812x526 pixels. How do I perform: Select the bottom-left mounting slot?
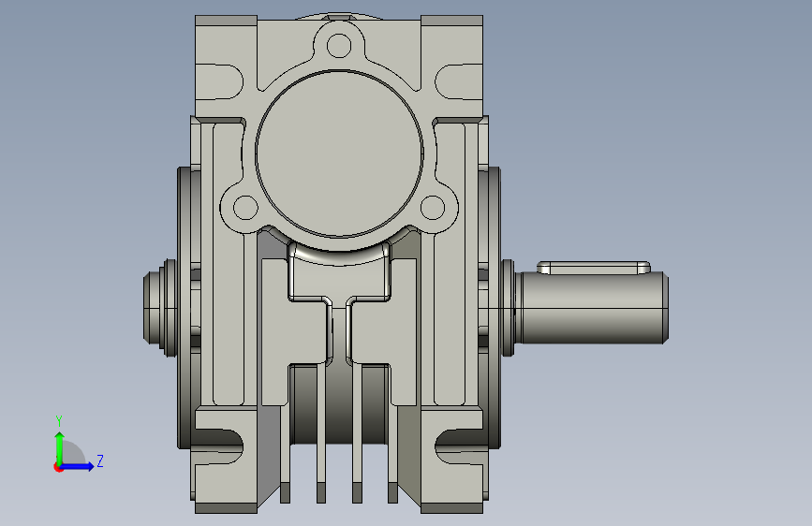[x=219, y=447]
